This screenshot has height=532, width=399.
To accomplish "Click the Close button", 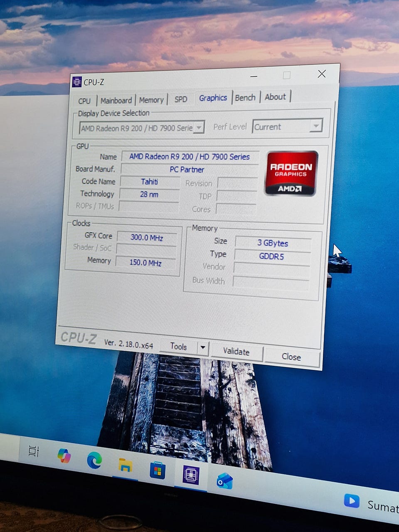I will point(291,357).
